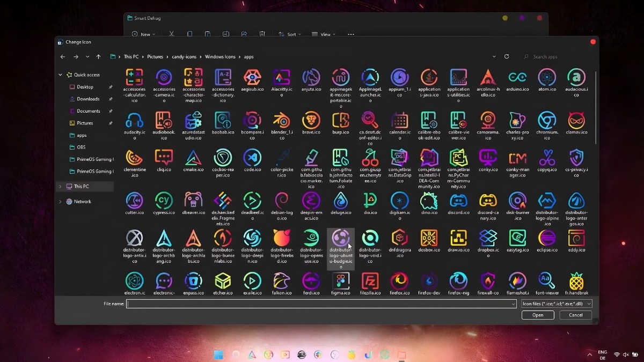Select the cmake.ico icon
This screenshot has width=644, height=362.
coord(193,161)
